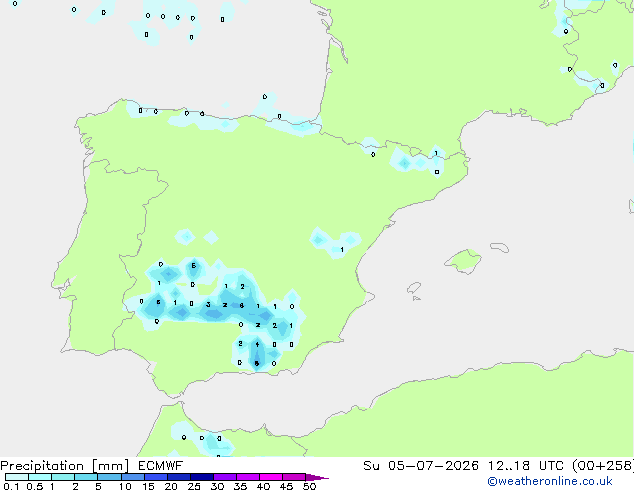The image size is (634, 490).
Task: Click the '12..18 UTC' time range text
Action: click(525, 466)
